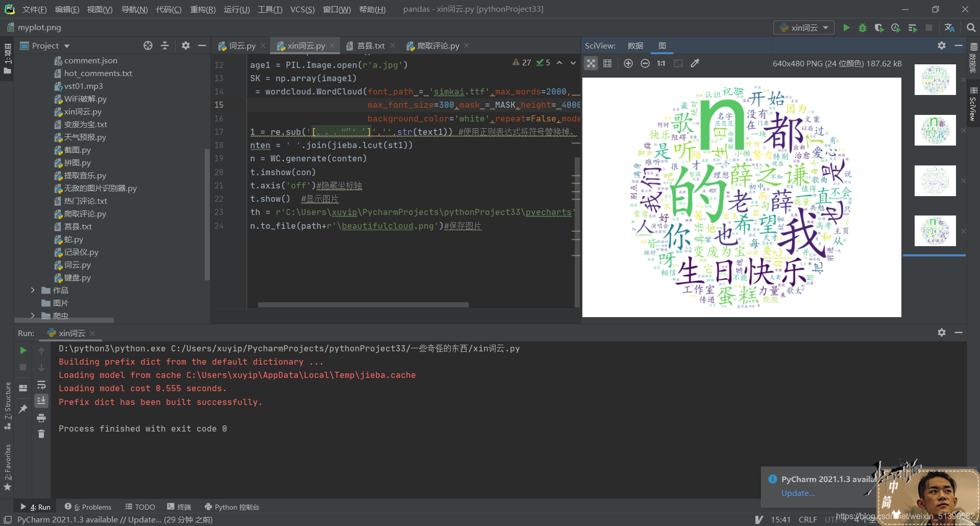Open the xin词云 run configuration dropdown
Image resolution: width=980 pixels, height=526 pixels.
click(804, 28)
